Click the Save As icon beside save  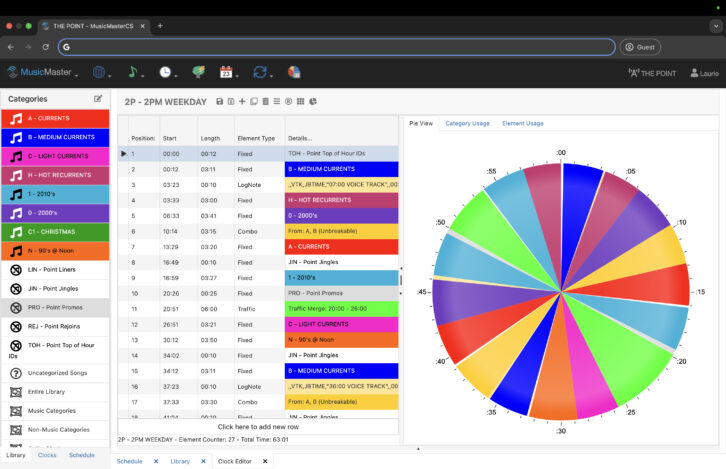pyautogui.click(x=231, y=101)
